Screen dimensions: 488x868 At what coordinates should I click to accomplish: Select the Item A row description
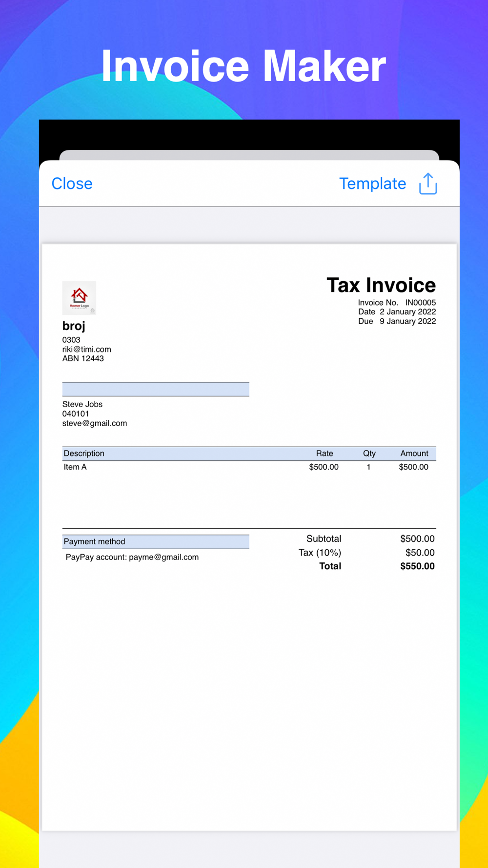click(x=75, y=467)
